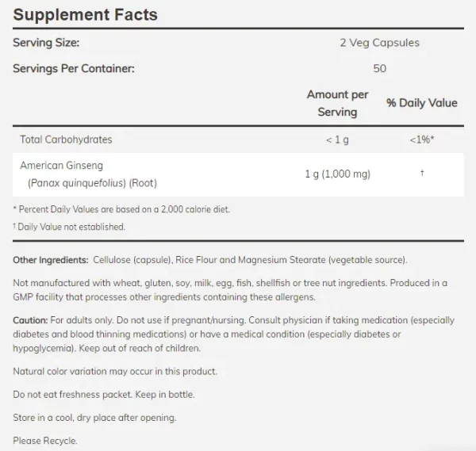Click the % Daily Value column header
Screen dimensions: 476x451
[x=422, y=103]
